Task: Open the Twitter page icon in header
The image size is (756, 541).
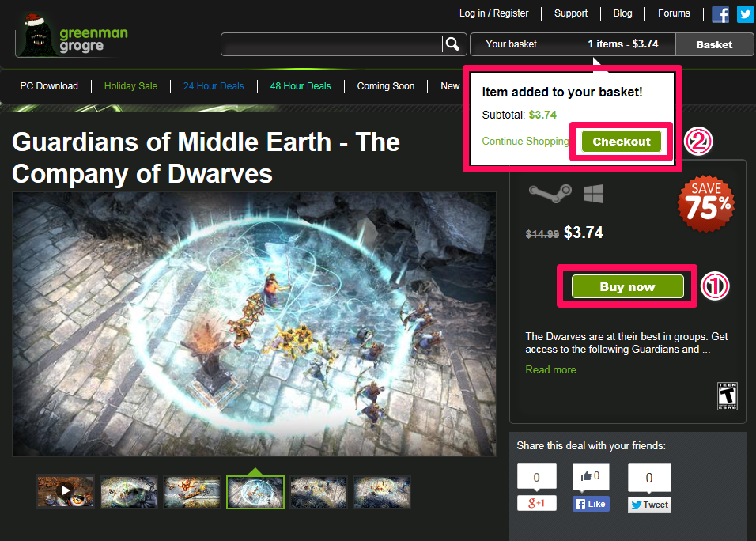Action: pyautogui.click(x=746, y=14)
